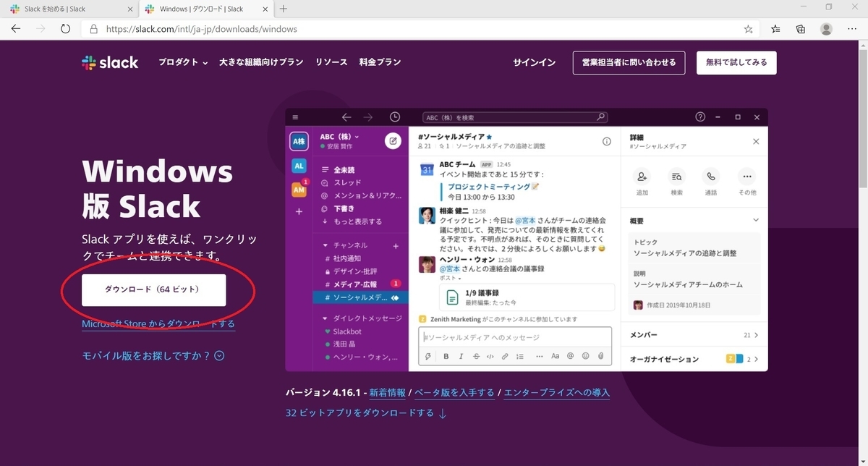Viewport: 868px width, 466px height.
Task: Click the 通話 call icon in details panel
Action: (711, 176)
